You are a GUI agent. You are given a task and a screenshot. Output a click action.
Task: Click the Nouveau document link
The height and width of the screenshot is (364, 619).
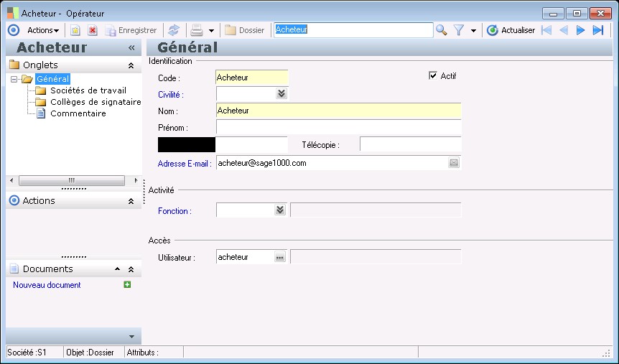point(47,285)
